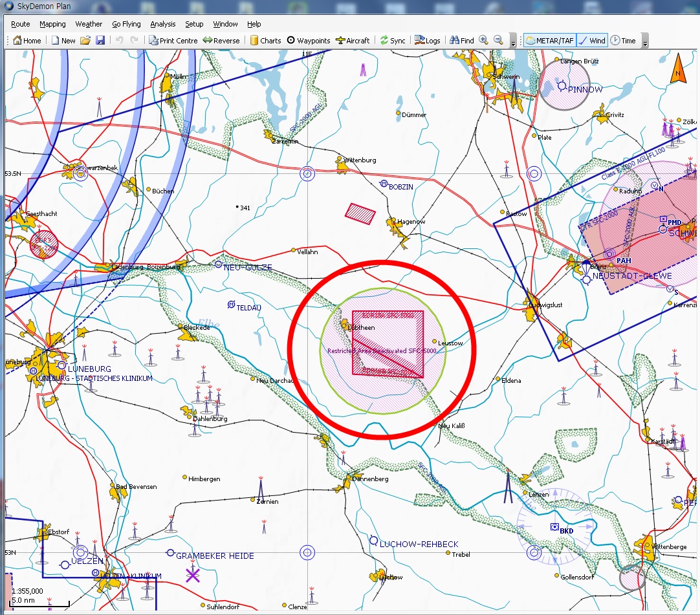Save the route with floppy disk icon
700x615 pixels.
[x=100, y=41]
